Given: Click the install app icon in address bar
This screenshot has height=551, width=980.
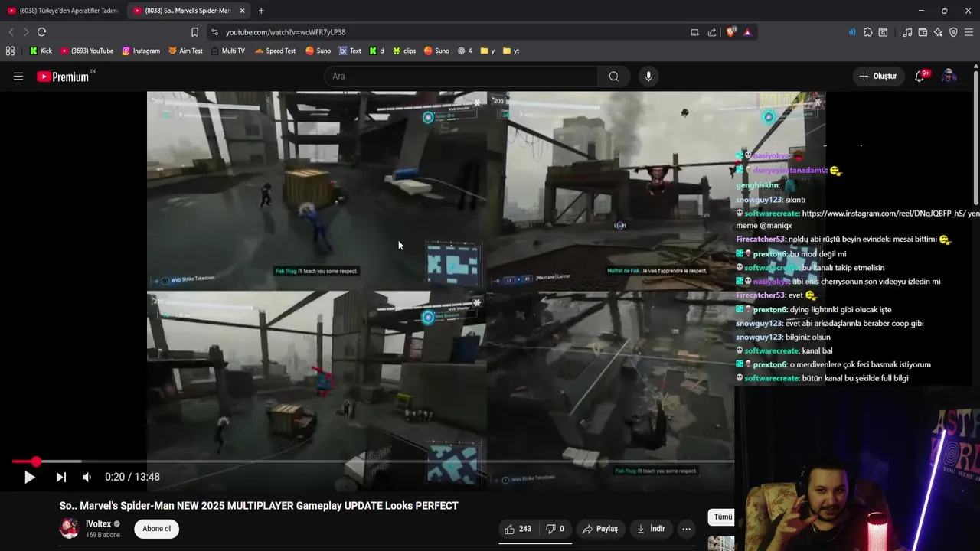Looking at the screenshot, I should 694,32.
